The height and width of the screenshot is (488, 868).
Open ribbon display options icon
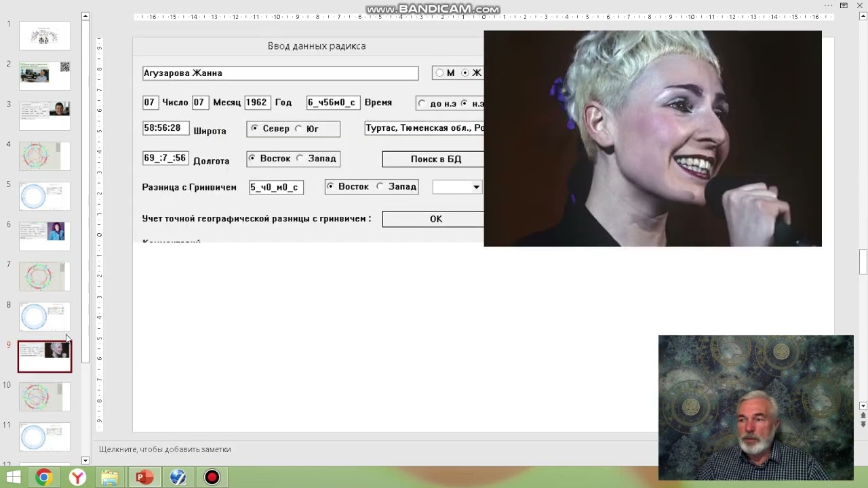coord(845,5)
